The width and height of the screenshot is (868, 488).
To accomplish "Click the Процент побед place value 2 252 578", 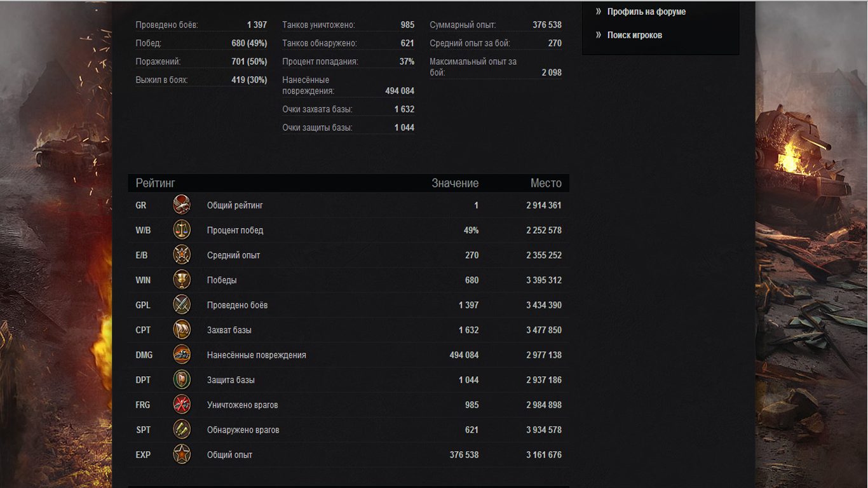I will [543, 230].
